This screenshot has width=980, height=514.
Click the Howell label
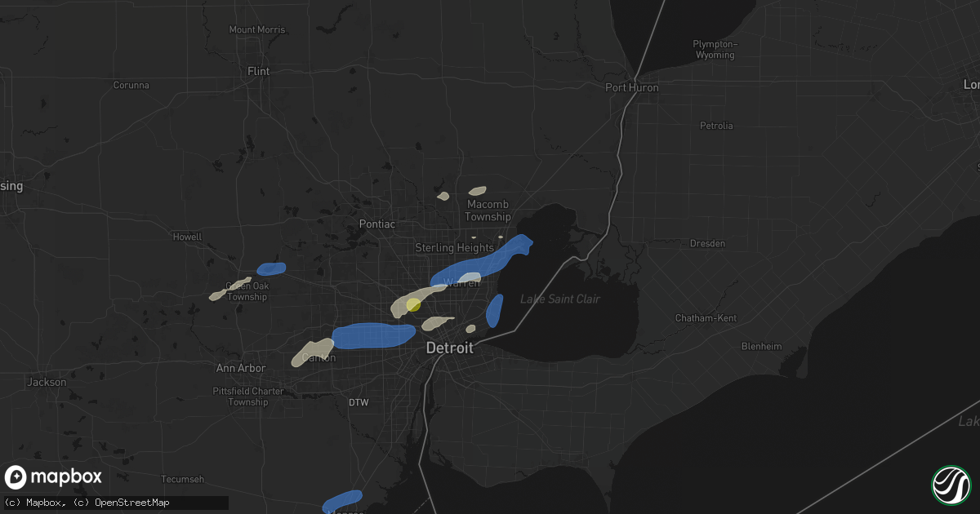(186, 237)
